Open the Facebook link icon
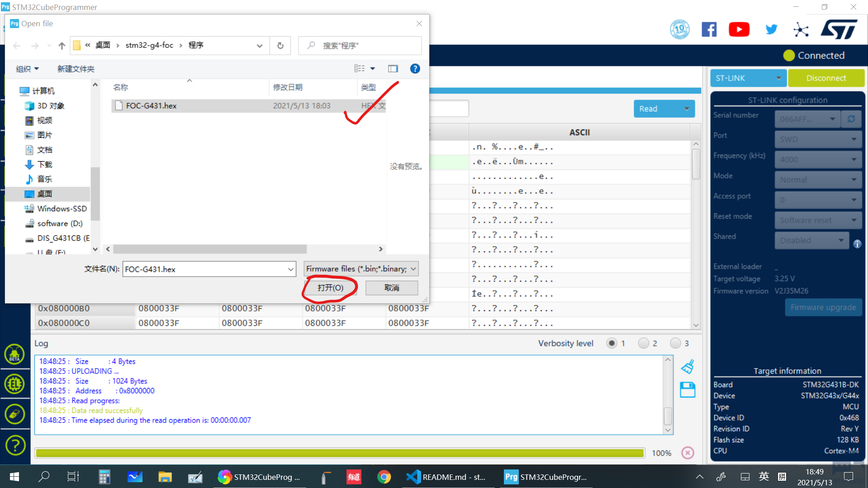The image size is (868, 488). (x=709, y=30)
